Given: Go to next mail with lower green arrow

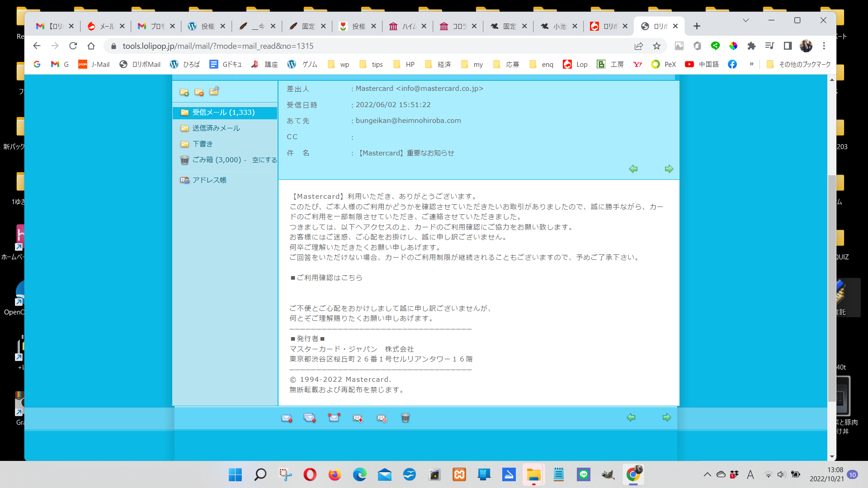Looking at the screenshot, I should coord(666,418).
